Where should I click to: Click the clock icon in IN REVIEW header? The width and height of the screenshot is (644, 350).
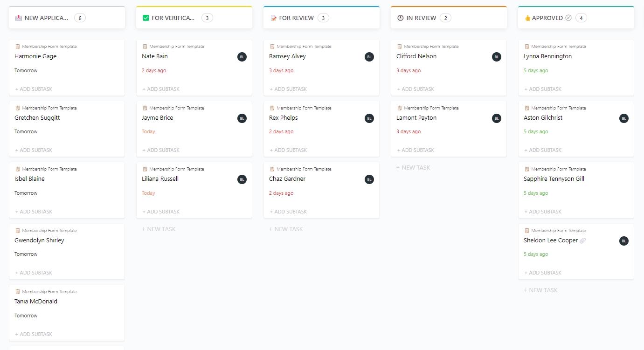click(400, 18)
